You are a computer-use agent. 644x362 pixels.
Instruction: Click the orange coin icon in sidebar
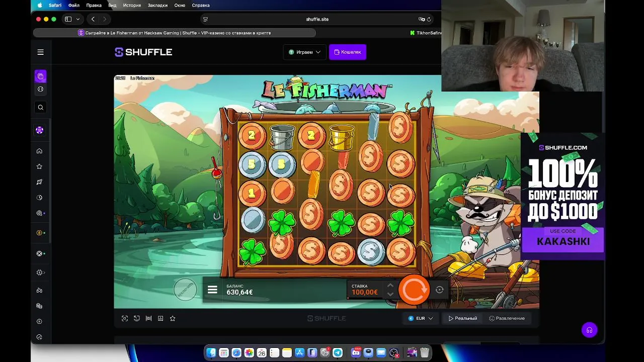39,233
